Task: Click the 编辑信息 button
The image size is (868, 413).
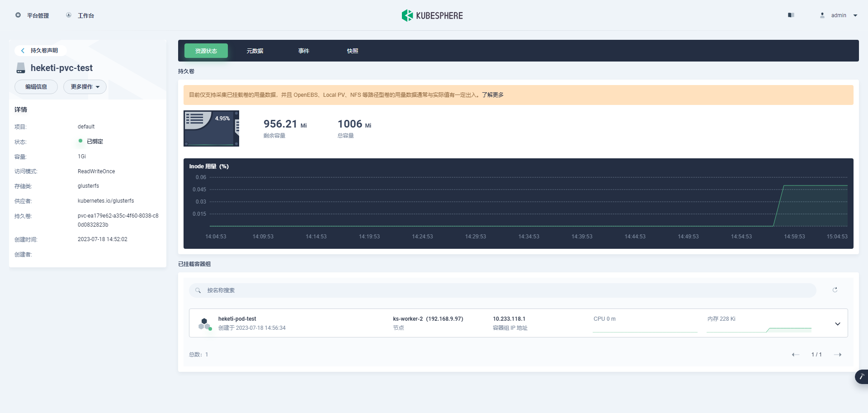Action: (36, 87)
